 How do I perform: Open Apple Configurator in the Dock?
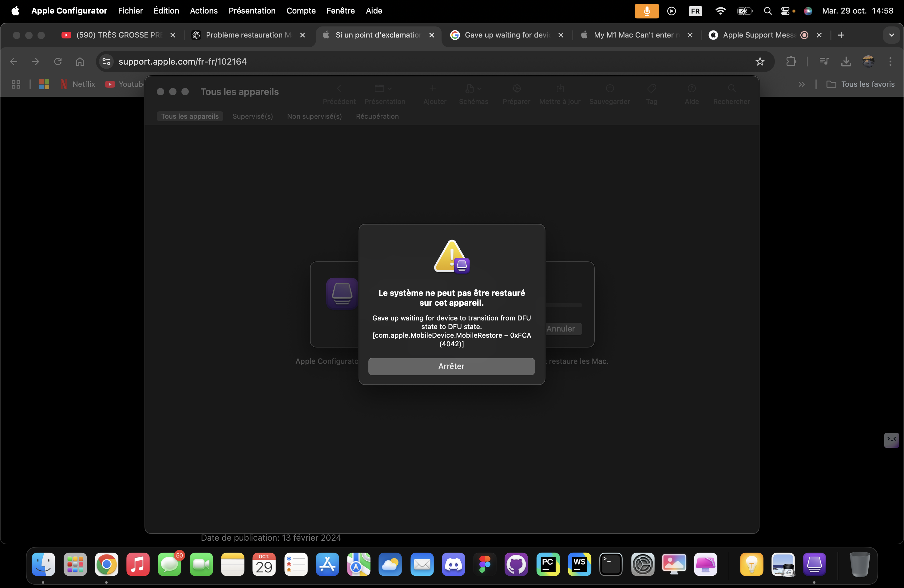click(814, 564)
